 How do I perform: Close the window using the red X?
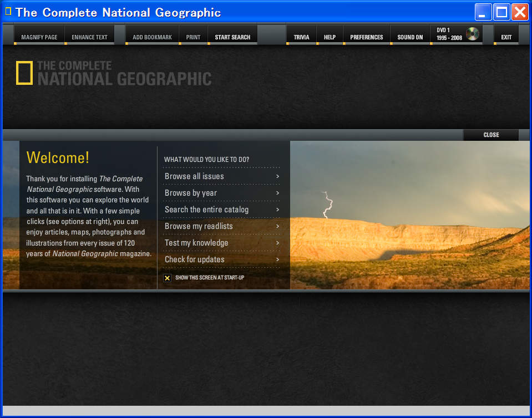[520, 12]
